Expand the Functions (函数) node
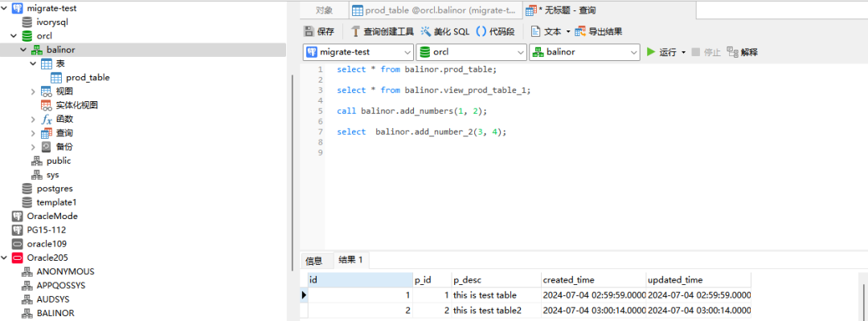Viewport: 868px width, 321px height. click(x=33, y=119)
